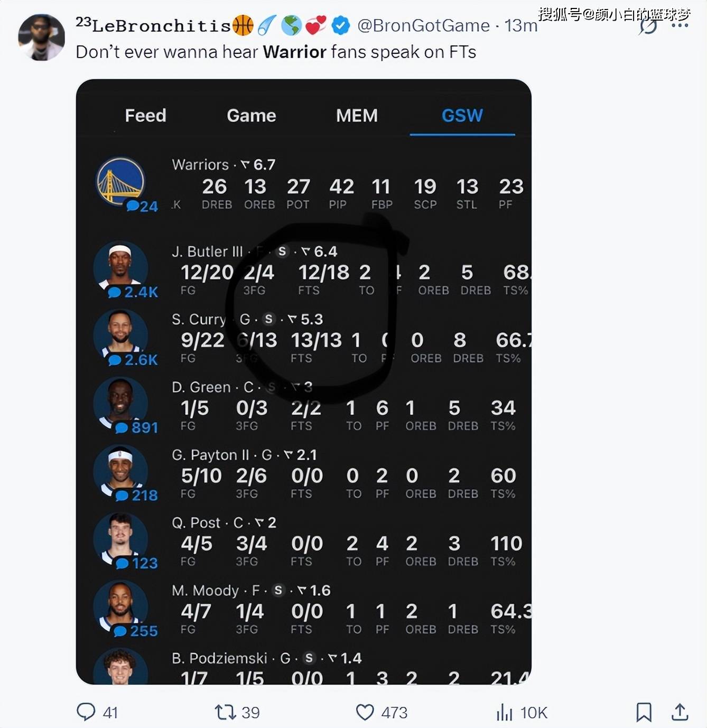The image size is (707, 728).
Task: Click the reply comment bubble icon
Action: pos(86,712)
